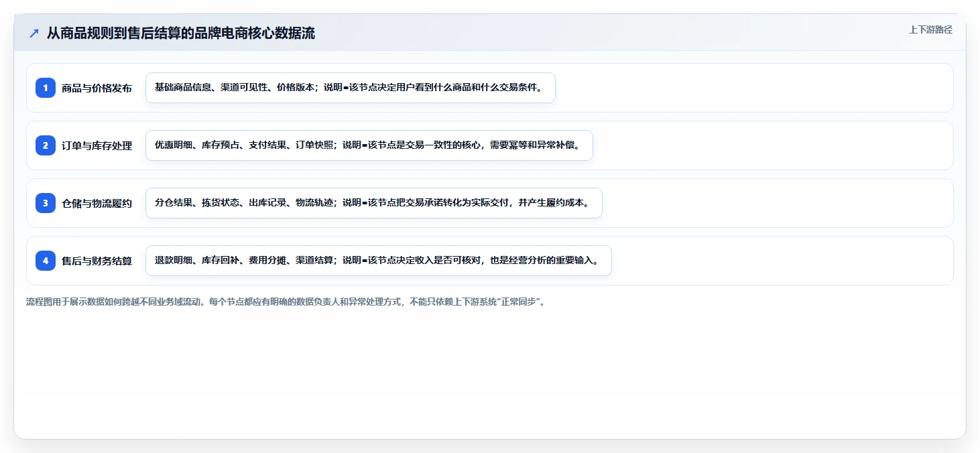The image size is (980, 453).
Task: Open the description box starting 退款明细
Action: pos(379,261)
